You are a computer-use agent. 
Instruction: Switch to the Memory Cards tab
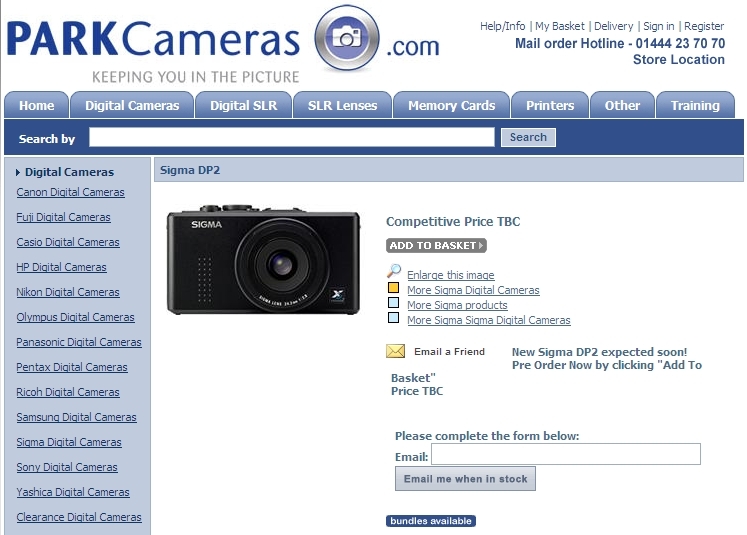tap(451, 105)
